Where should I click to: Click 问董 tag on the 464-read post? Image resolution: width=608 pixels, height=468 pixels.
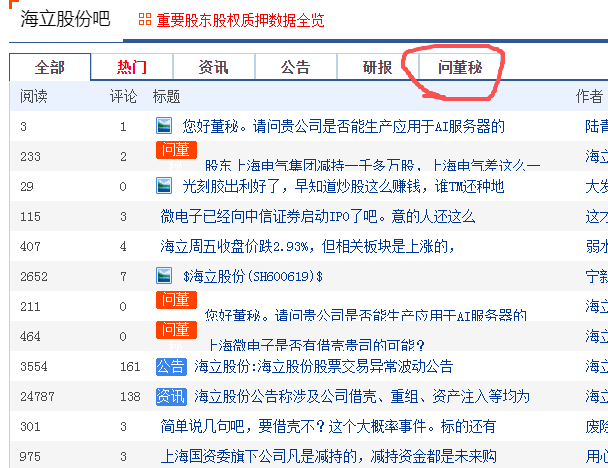176,330
